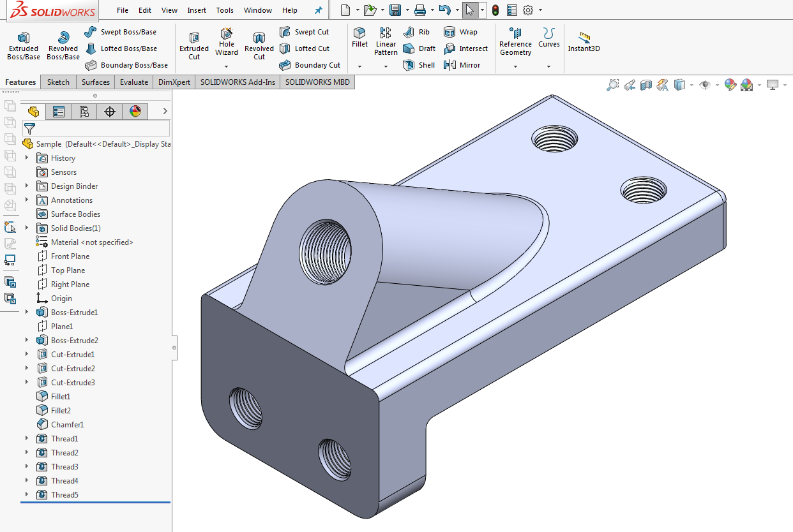Click the Fillet tool
The height and width of the screenshot is (532, 793).
point(359,38)
